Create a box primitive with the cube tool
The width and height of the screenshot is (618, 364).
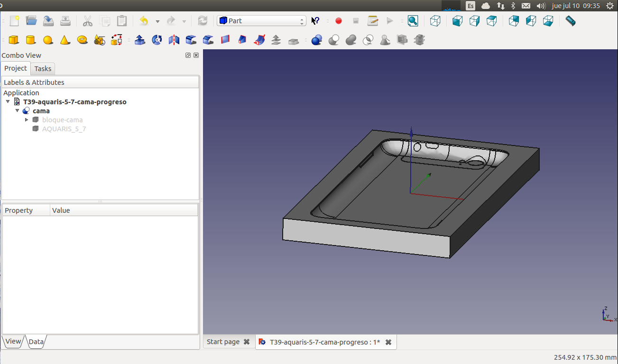[x=14, y=40]
